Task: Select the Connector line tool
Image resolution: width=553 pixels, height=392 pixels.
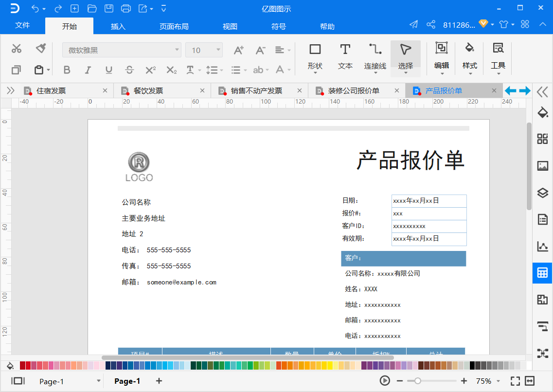Action: point(375,57)
